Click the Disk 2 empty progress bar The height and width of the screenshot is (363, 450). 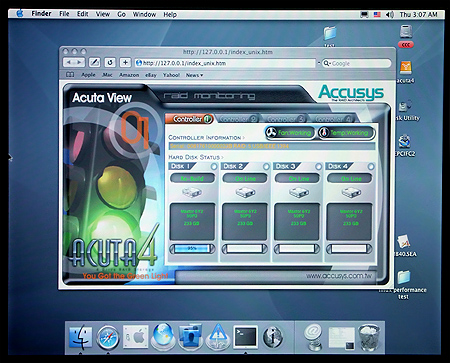tap(245, 248)
